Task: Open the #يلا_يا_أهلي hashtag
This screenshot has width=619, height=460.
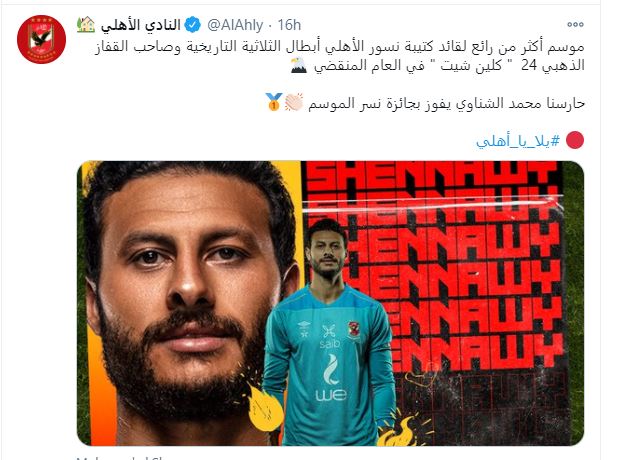Action: (x=518, y=141)
